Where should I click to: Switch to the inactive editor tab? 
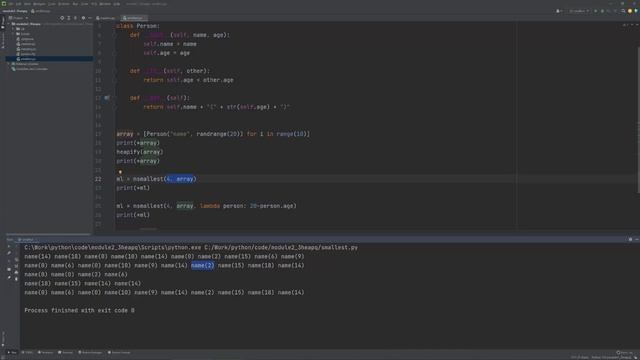pyautogui.click(x=106, y=18)
